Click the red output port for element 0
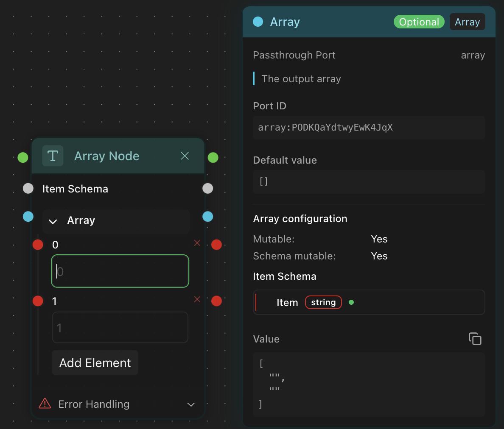 216,245
